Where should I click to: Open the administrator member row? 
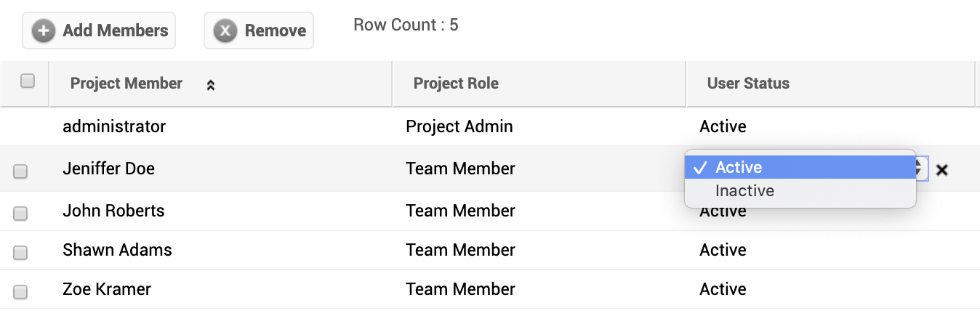pos(114,126)
